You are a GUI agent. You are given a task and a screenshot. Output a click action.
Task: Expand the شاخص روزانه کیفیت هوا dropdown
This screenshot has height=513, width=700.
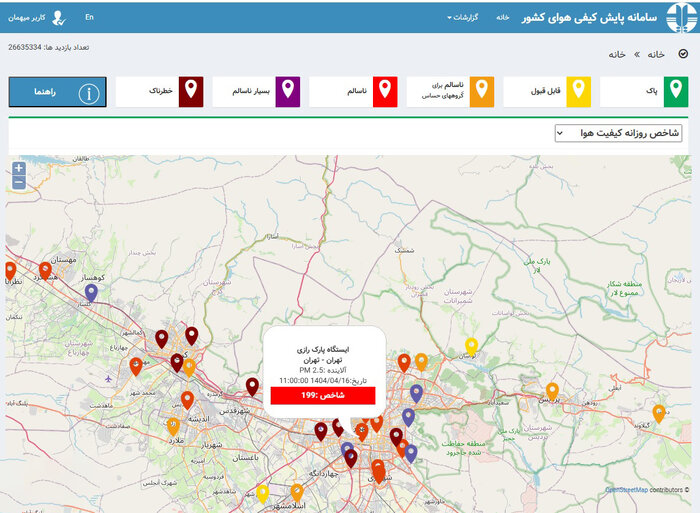click(x=619, y=133)
